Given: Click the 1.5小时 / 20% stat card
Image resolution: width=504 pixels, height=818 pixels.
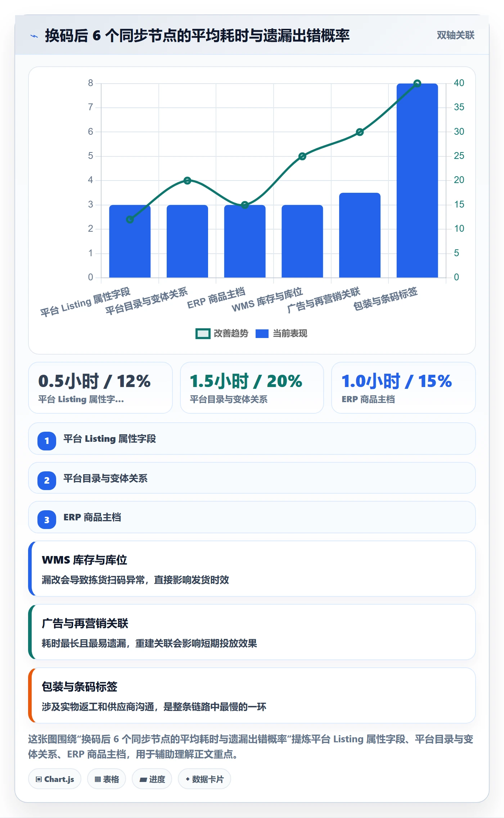Looking at the screenshot, I should click(x=252, y=388).
